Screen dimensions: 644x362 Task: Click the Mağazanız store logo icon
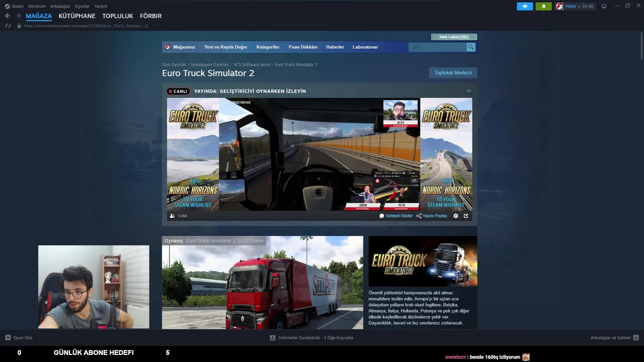click(x=168, y=47)
